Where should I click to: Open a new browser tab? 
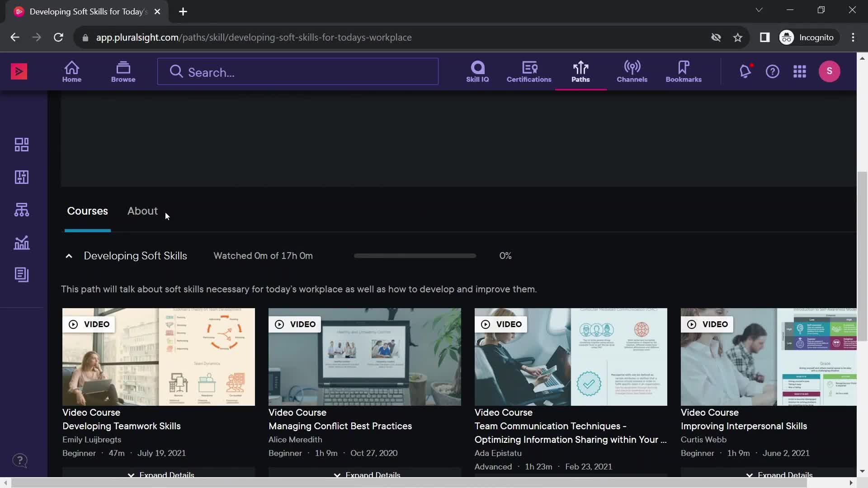point(183,12)
